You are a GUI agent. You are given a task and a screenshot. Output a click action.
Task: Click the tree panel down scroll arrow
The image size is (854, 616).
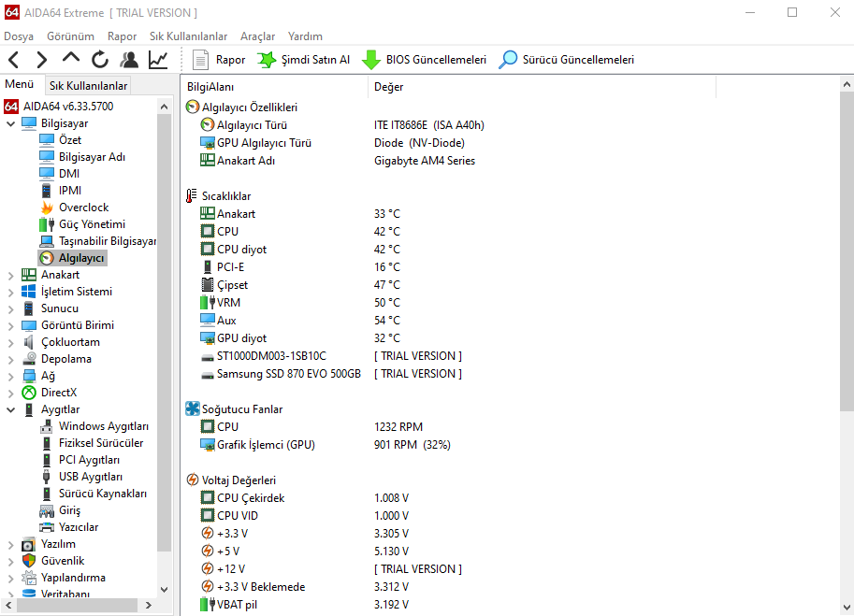[165, 590]
